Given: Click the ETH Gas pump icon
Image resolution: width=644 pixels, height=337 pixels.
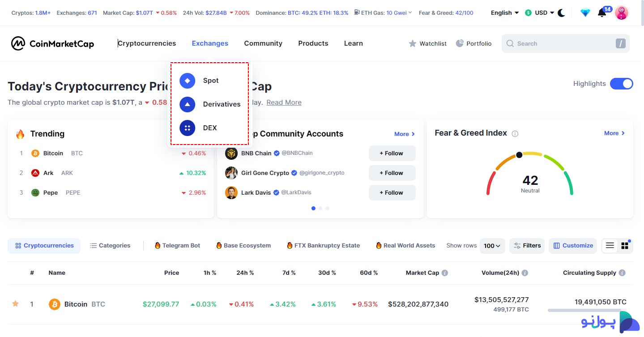Looking at the screenshot, I should click(x=357, y=13).
